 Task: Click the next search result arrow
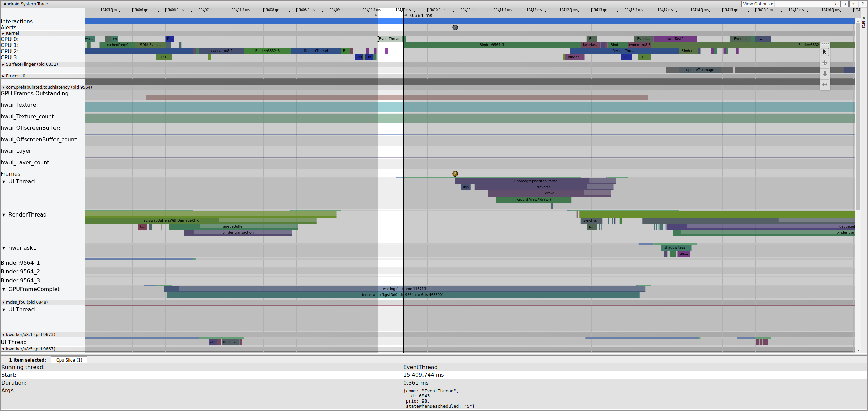tap(845, 4)
